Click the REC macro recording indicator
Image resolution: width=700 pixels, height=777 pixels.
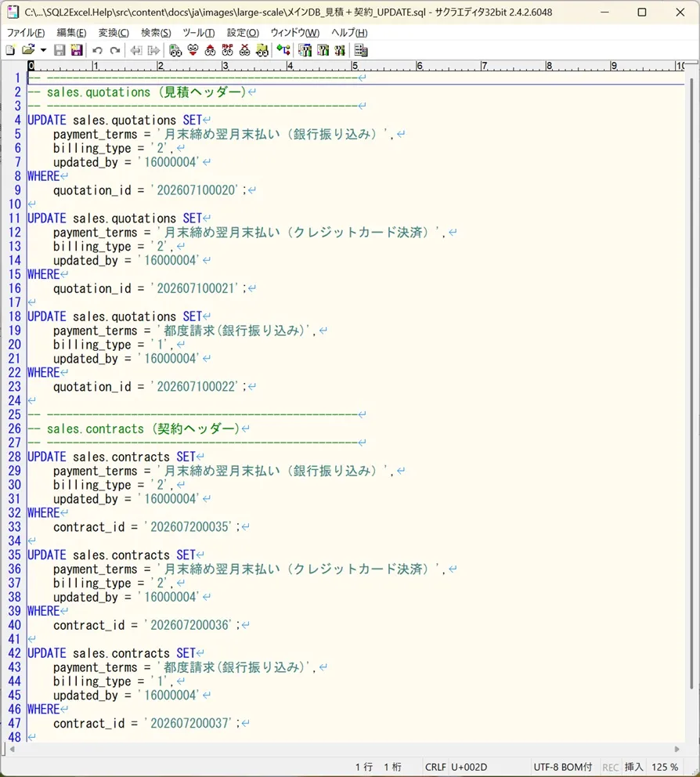610,767
